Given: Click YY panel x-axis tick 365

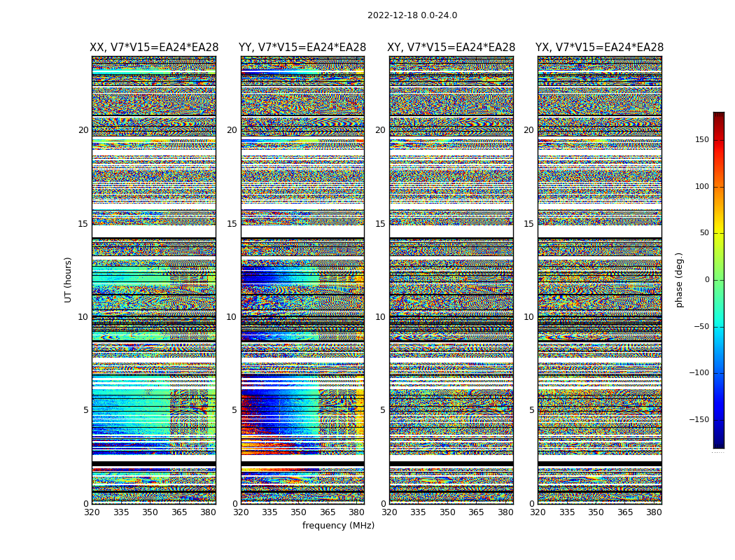Looking at the screenshot, I should point(328,512).
